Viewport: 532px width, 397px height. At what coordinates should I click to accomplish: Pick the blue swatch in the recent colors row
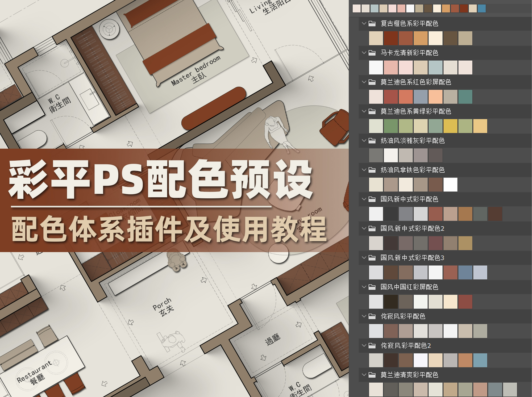[482, 9]
